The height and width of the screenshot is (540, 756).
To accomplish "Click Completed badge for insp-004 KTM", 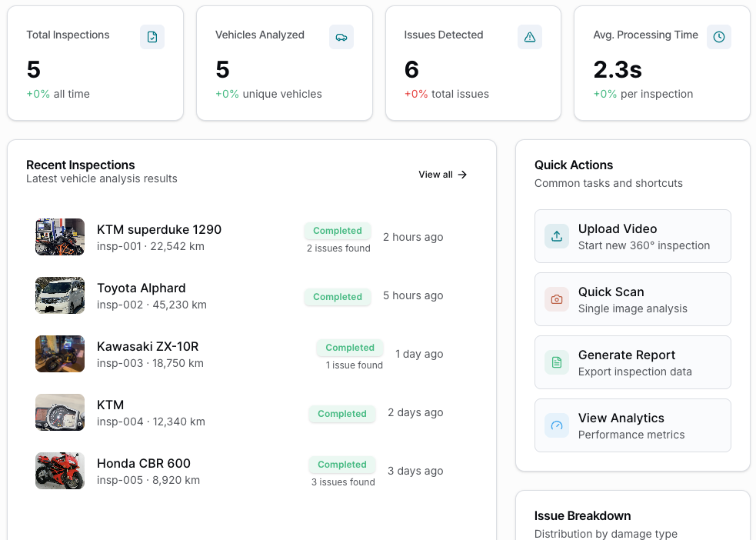I will pyautogui.click(x=342, y=414).
